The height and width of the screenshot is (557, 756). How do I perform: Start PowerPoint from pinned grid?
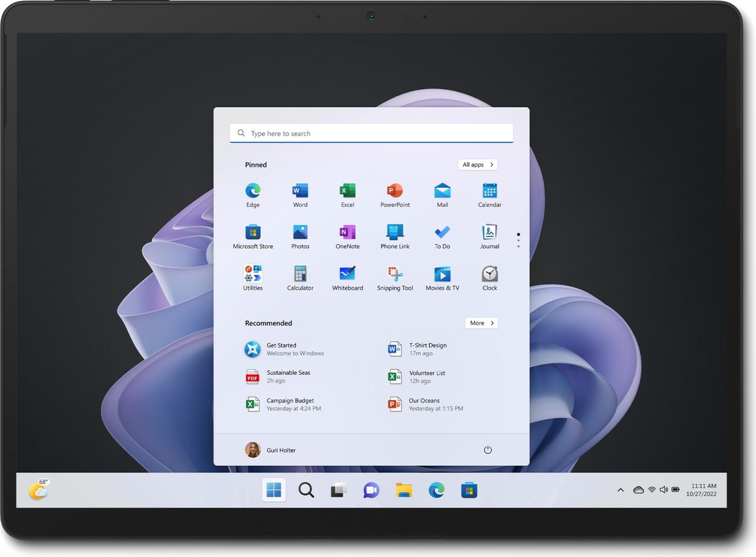pyautogui.click(x=395, y=195)
